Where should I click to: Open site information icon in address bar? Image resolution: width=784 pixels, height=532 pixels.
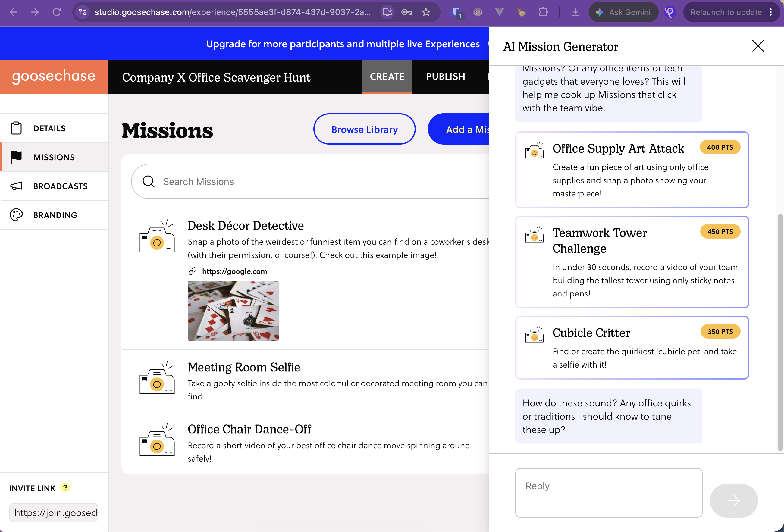coord(83,12)
